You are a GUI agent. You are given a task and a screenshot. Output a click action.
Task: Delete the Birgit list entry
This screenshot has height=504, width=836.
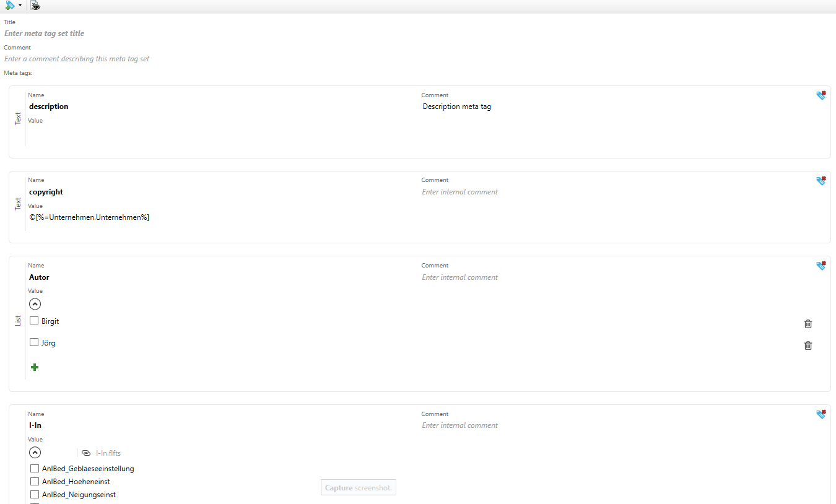click(x=808, y=324)
